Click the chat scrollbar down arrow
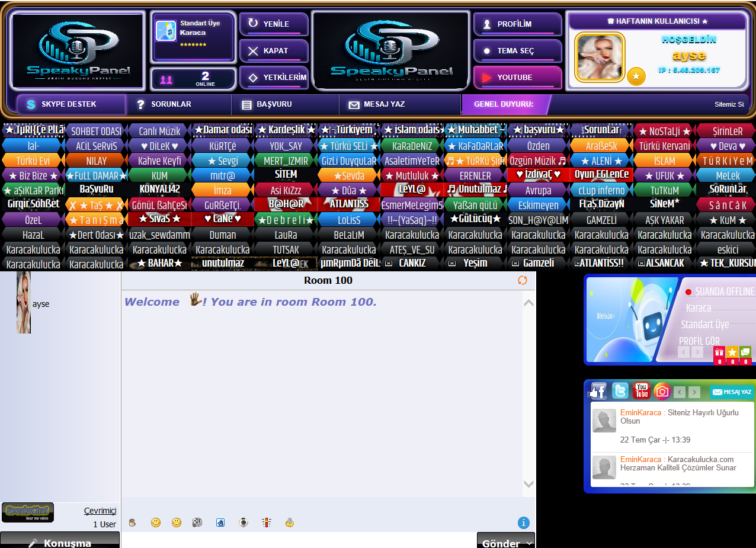Viewport: 756px width, 548px height. (x=528, y=484)
